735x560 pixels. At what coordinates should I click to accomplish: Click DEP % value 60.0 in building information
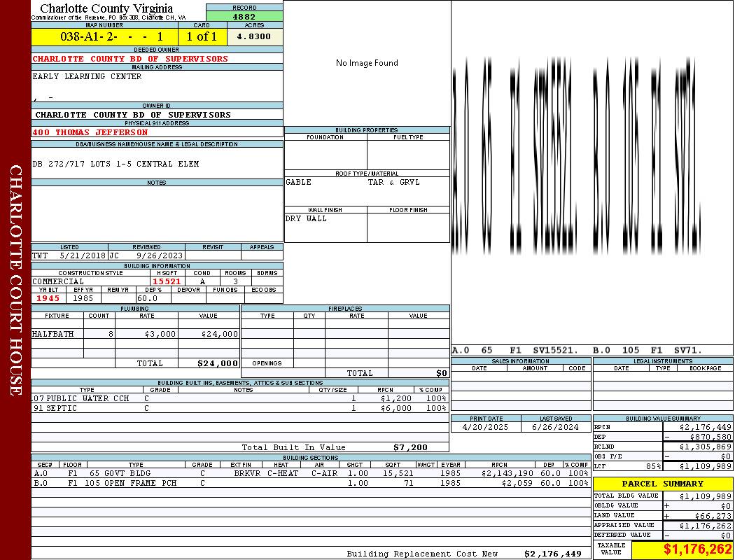(147, 298)
